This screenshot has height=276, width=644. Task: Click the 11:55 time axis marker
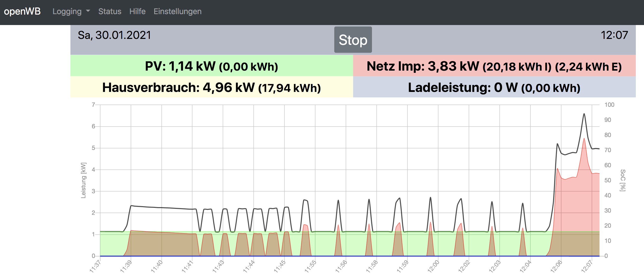tap(310, 266)
